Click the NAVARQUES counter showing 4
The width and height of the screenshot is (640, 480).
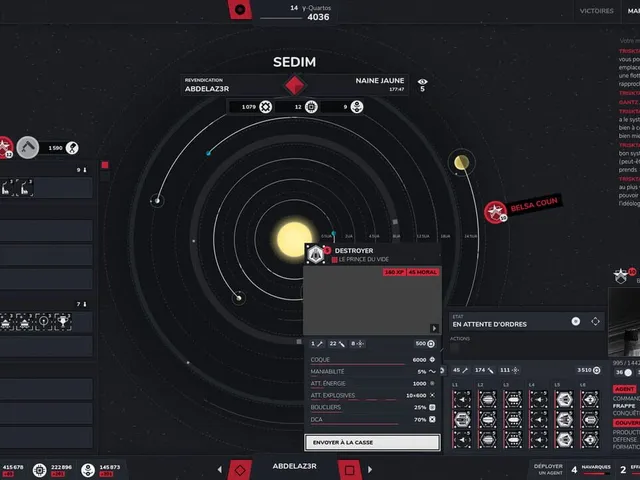coord(592,469)
